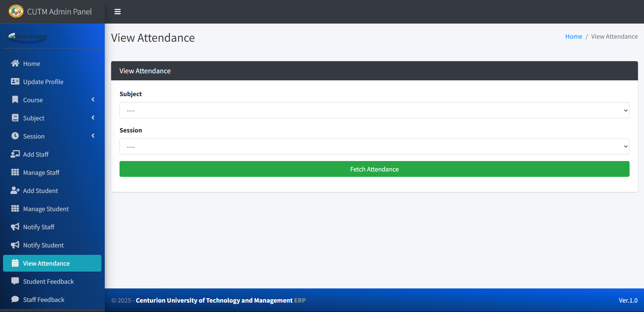Screen dimensions: 644x312
Task: Click the Ver.1.0 footer text
Action: (x=628, y=300)
